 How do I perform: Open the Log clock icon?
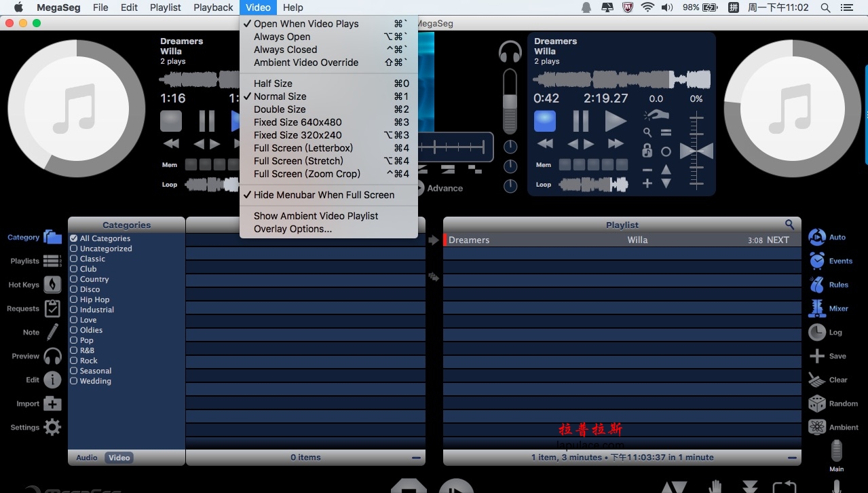[817, 332]
